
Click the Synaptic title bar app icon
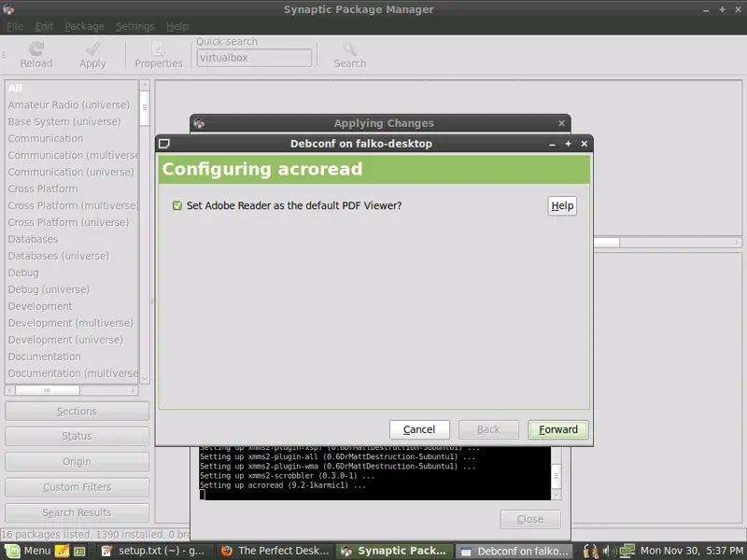point(8,9)
